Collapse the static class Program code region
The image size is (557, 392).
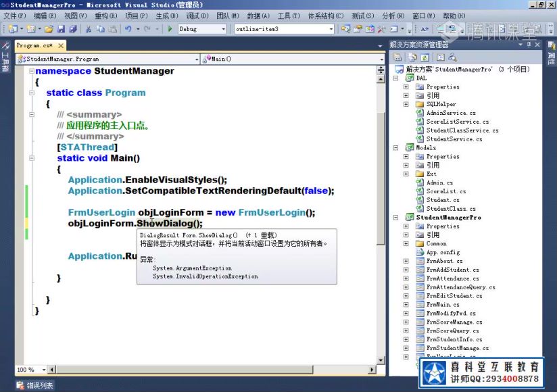pos(32,93)
